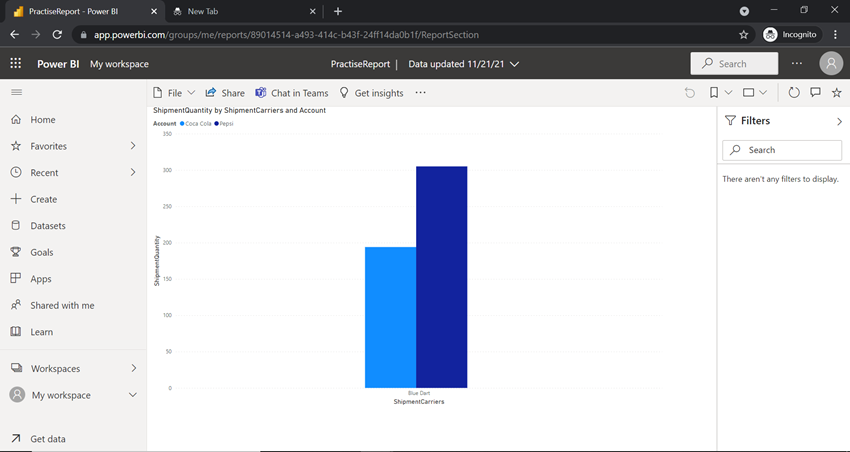This screenshot has width=850, height=452.
Task: Close the New Tab browser tab
Action: tap(312, 11)
